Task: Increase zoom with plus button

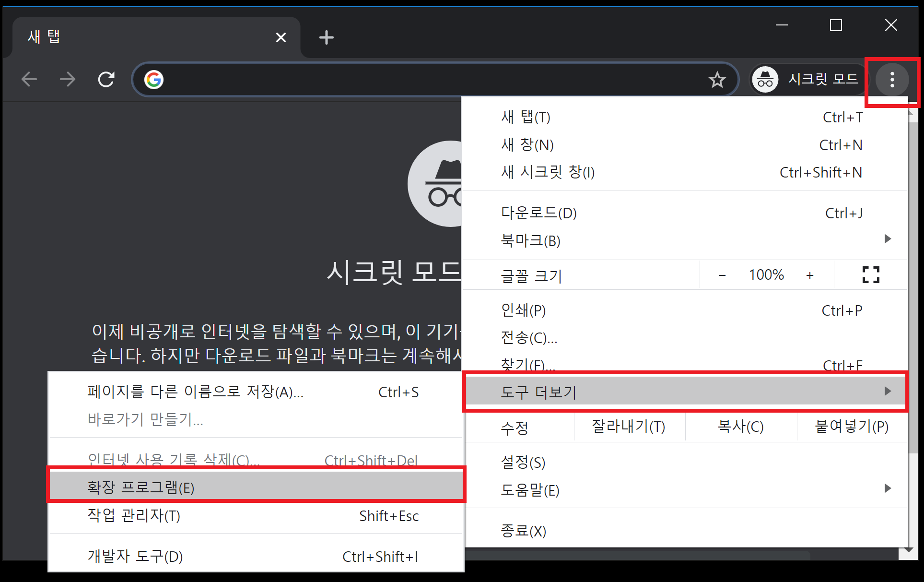Action: [810, 275]
